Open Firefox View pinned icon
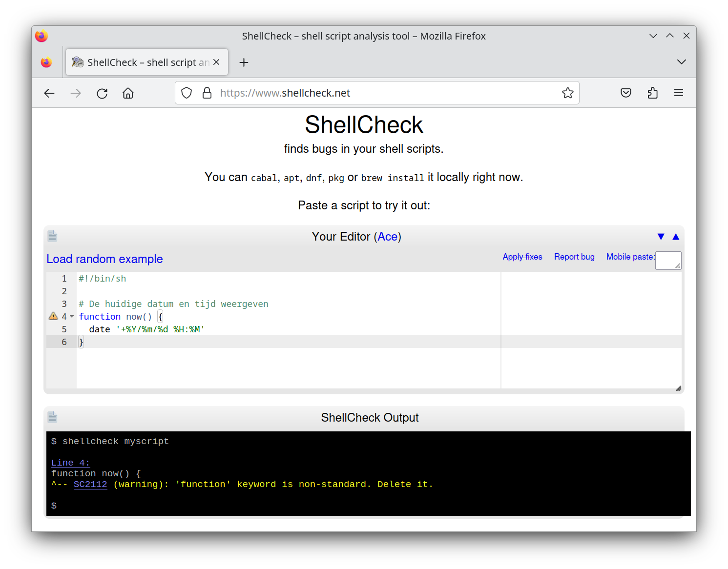 pyautogui.click(x=46, y=62)
